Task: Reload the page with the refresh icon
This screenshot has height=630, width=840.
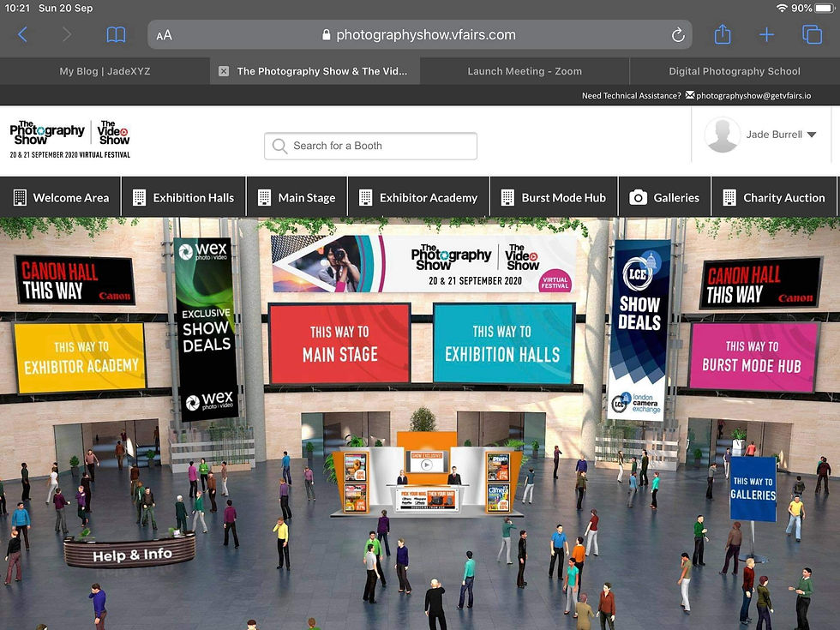Action: pyautogui.click(x=678, y=35)
